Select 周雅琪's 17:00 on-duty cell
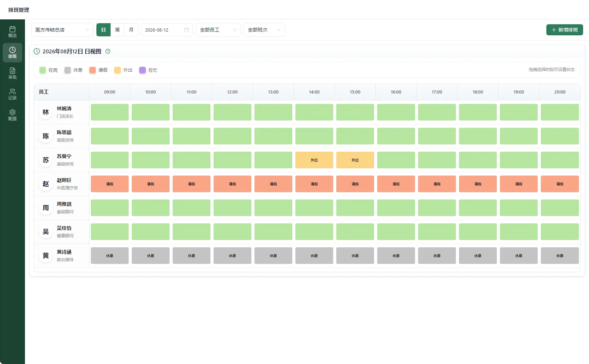The height and width of the screenshot is (364, 589). click(437, 208)
